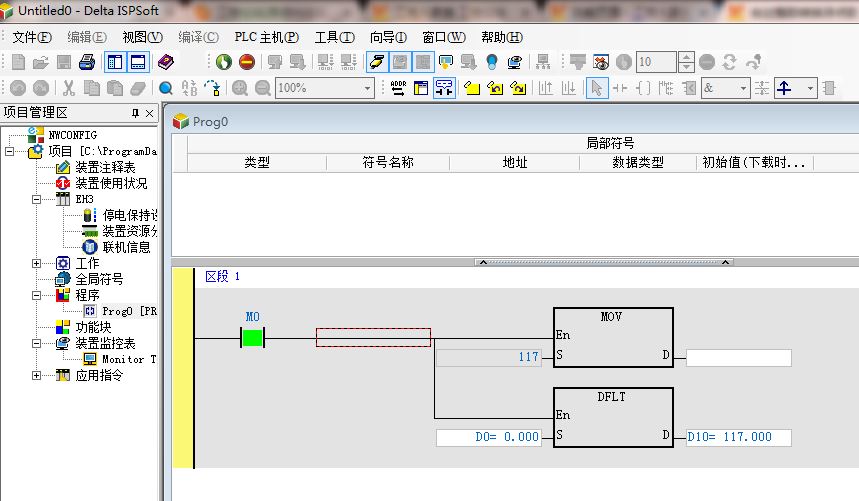
Task: Click the MOV block S input field 117
Action: coord(489,357)
